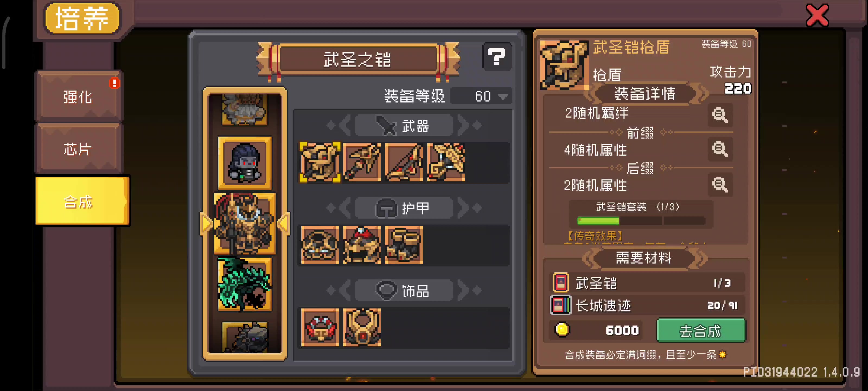Click right arrow beside armor set portrait
Screen dimensions: 868x391
[283, 223]
